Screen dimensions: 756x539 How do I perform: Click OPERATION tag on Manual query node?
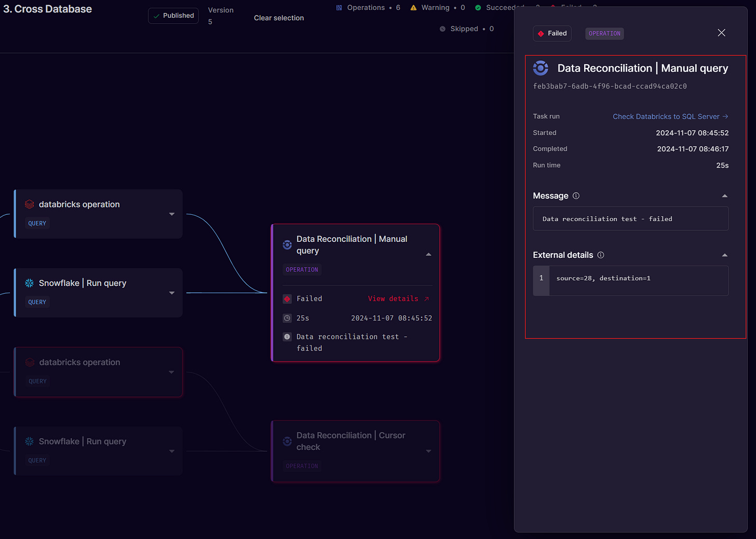click(x=302, y=270)
